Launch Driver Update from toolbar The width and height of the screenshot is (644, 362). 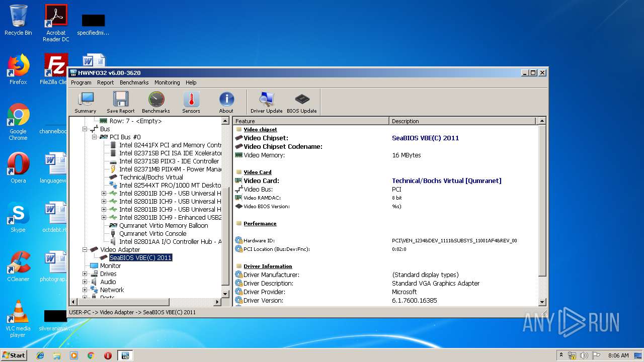(x=267, y=103)
